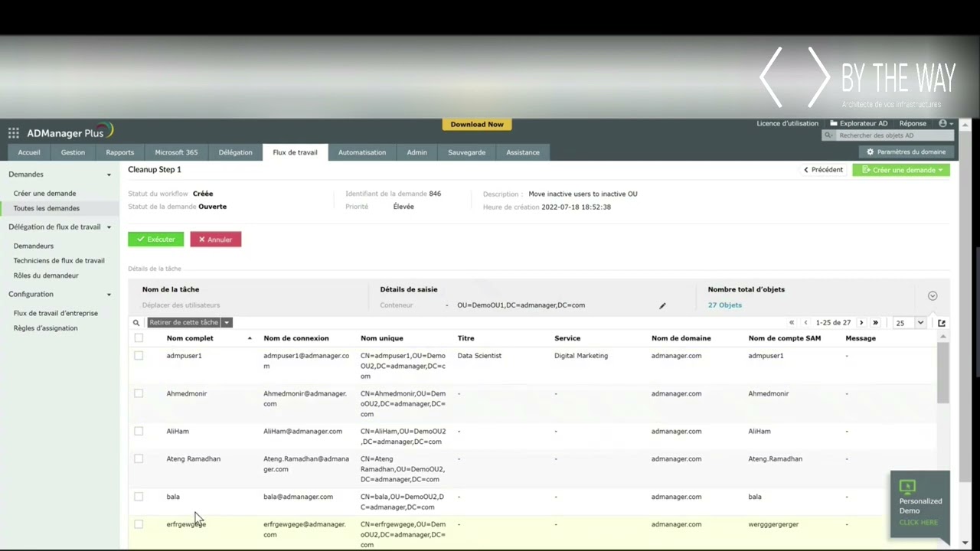This screenshot has height=551, width=980.
Task: Go to last page of results
Action: (x=875, y=323)
